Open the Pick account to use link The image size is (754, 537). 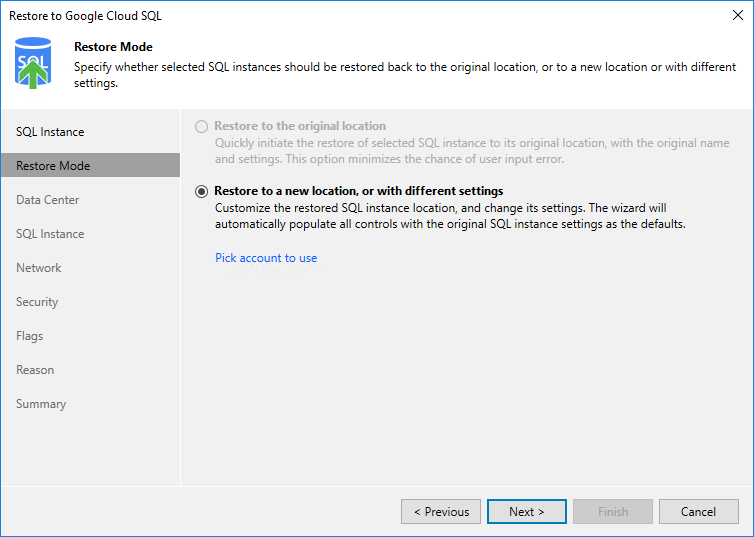(x=266, y=258)
